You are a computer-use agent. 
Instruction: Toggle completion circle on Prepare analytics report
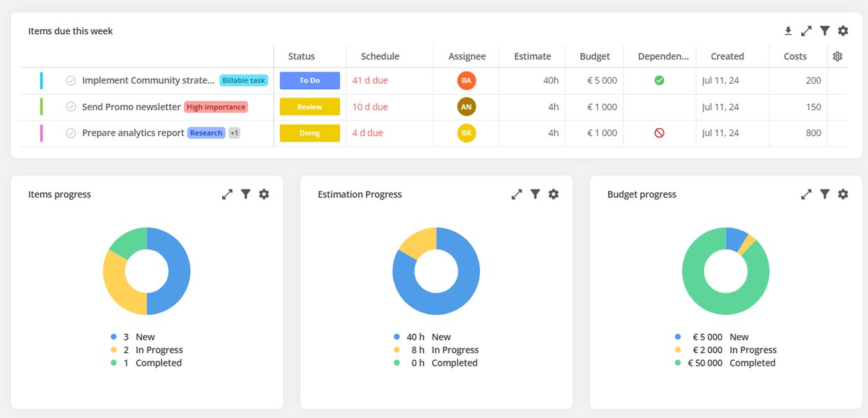70,132
